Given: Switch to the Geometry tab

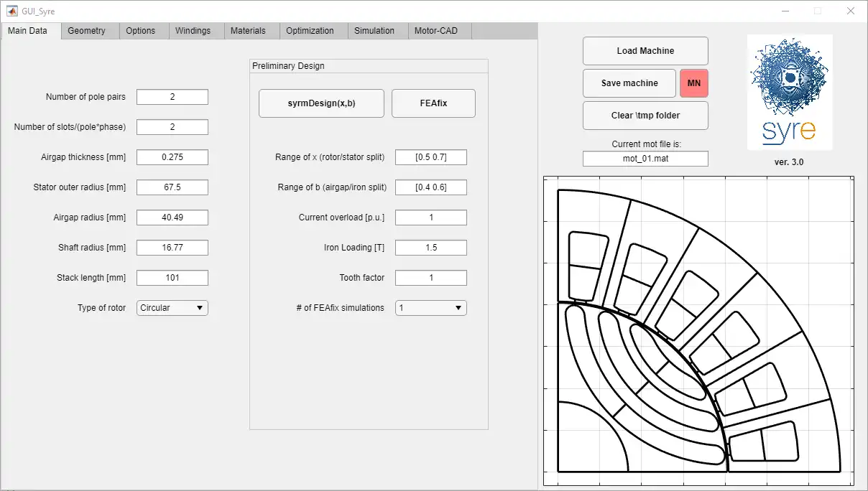Looking at the screenshot, I should point(88,30).
